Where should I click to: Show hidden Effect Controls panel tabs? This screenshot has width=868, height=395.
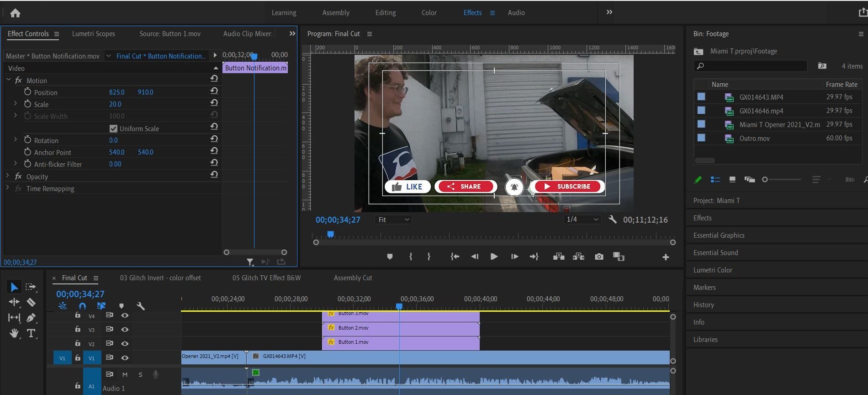coord(292,34)
